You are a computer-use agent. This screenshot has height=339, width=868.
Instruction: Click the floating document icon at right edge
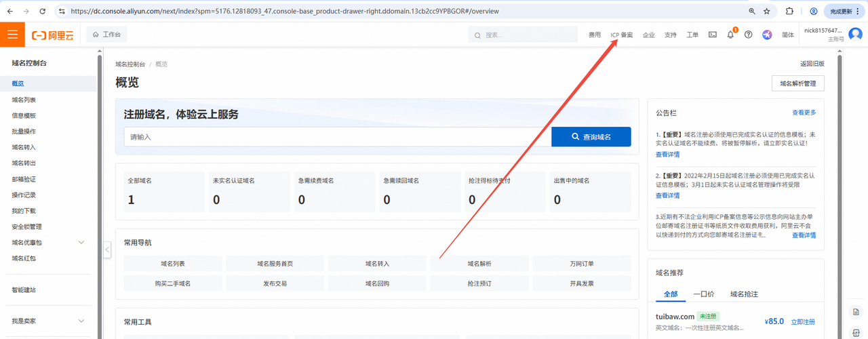coord(856,311)
